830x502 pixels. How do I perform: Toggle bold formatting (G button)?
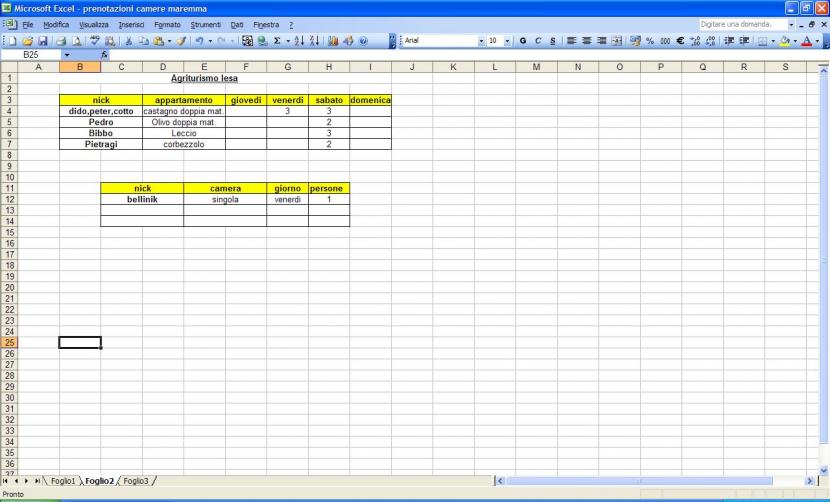point(523,41)
